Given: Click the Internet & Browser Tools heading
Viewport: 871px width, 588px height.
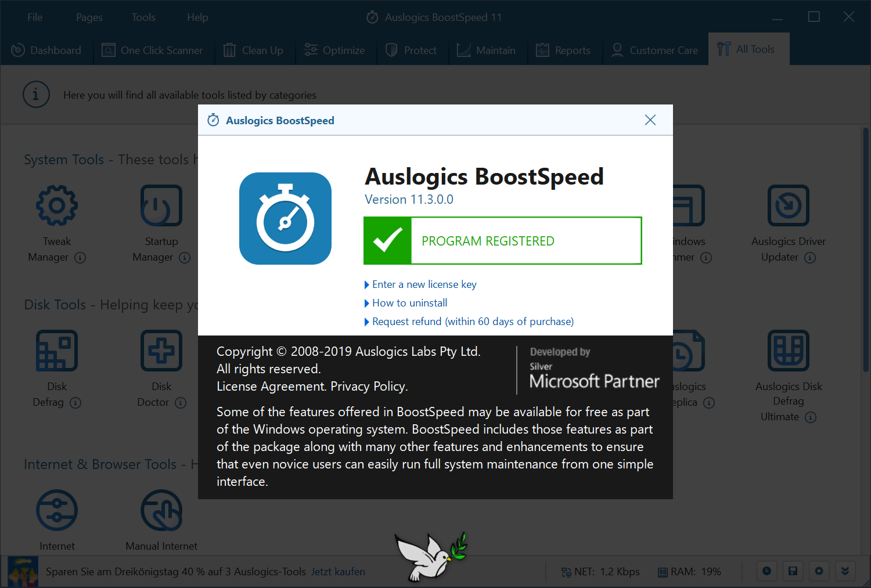Looking at the screenshot, I should click(100, 464).
